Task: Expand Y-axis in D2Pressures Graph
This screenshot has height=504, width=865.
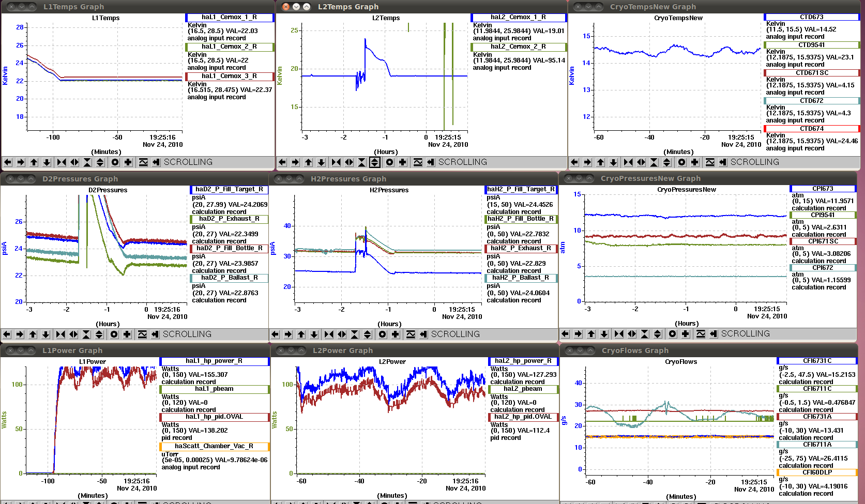Action: click(x=99, y=334)
